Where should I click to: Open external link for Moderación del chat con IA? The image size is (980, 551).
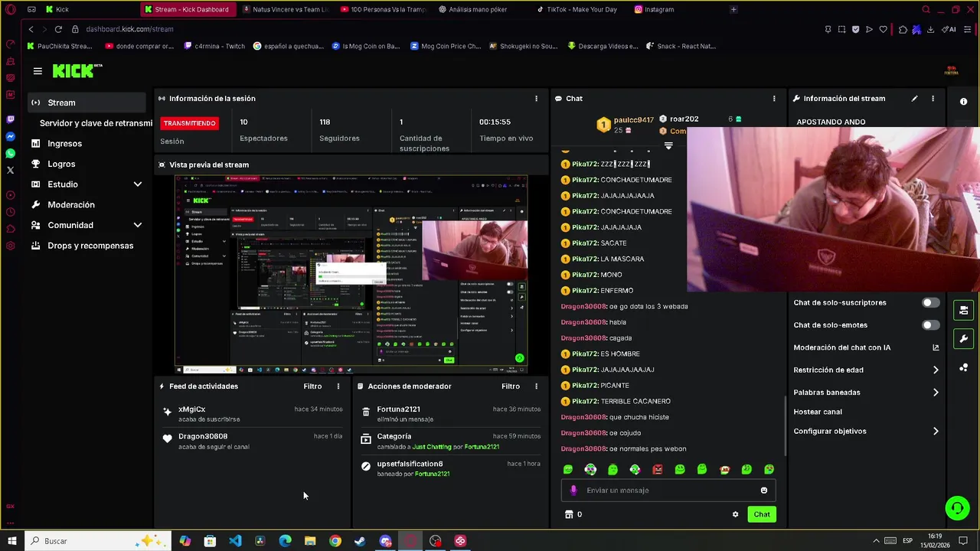(x=936, y=347)
